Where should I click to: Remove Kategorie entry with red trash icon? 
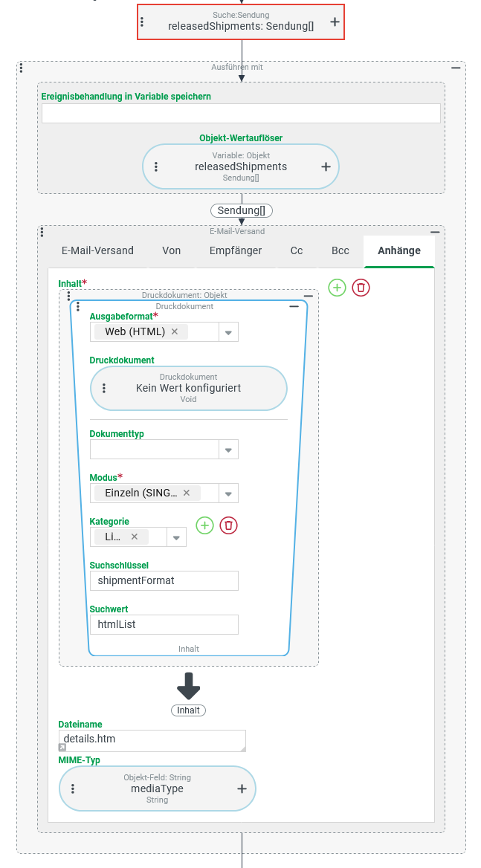[229, 525]
